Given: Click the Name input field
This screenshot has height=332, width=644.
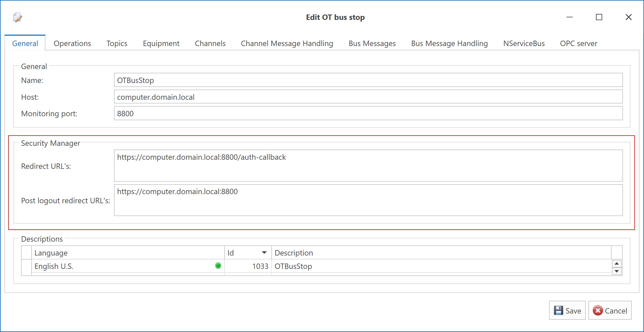Looking at the screenshot, I should tap(368, 80).
